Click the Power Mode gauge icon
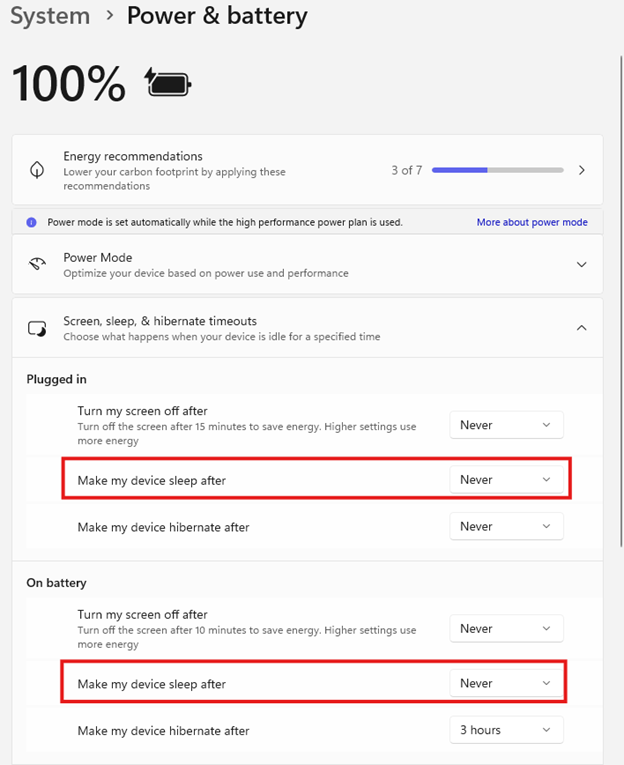624x765 pixels. (37, 264)
